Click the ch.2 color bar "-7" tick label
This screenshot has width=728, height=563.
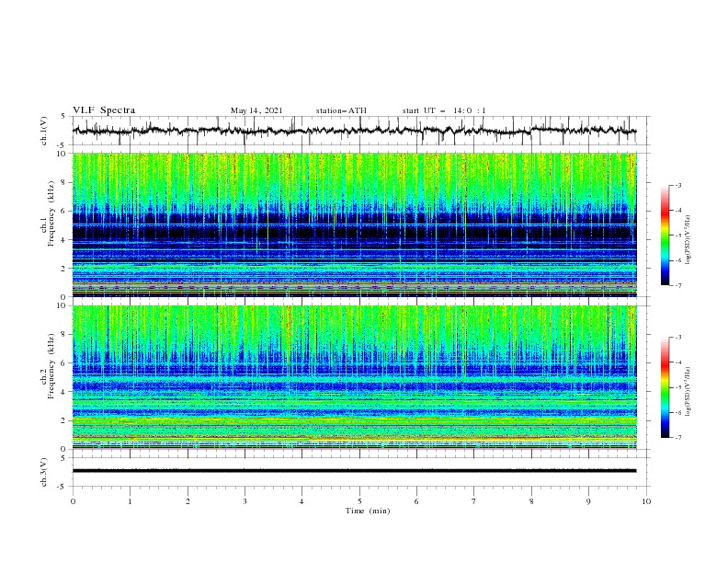(x=677, y=437)
